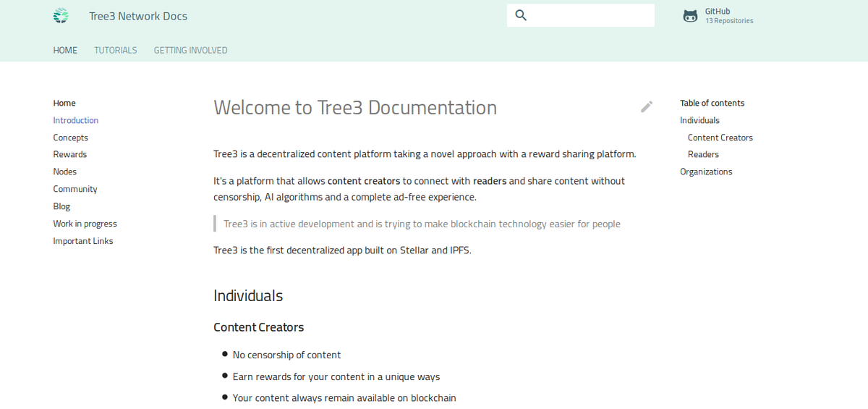The image size is (868, 409).
Task: Open Concepts in the left sidebar
Action: pyautogui.click(x=71, y=138)
